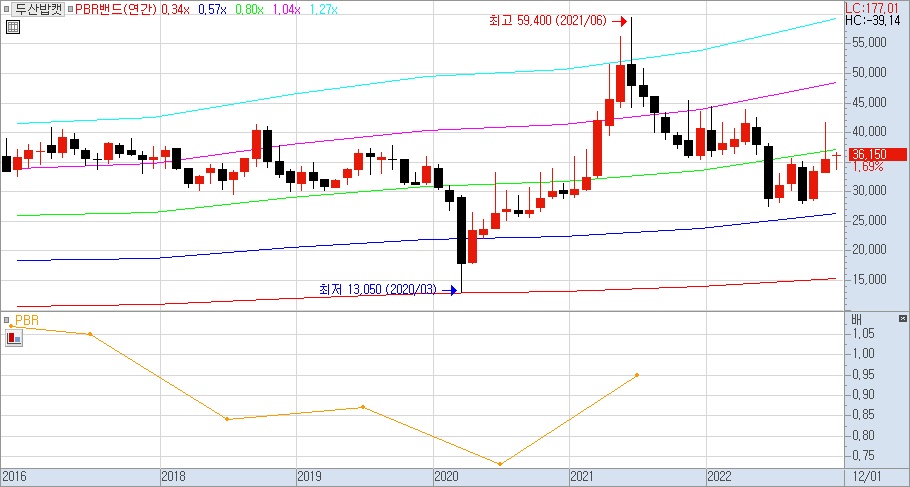
Task: Click the 0.57x band legend value
Action: tap(212, 9)
